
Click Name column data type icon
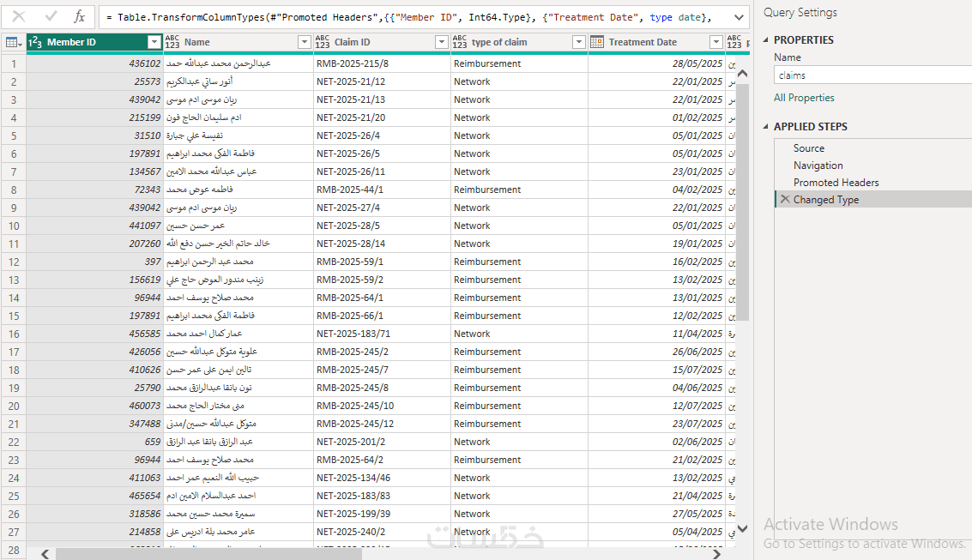click(x=172, y=41)
